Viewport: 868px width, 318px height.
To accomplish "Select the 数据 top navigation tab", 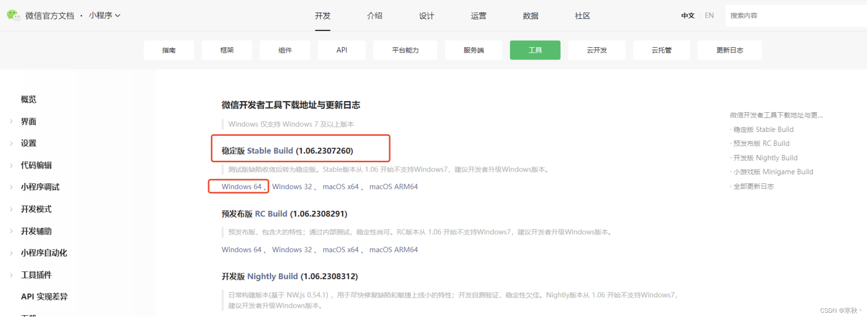I will (x=531, y=16).
